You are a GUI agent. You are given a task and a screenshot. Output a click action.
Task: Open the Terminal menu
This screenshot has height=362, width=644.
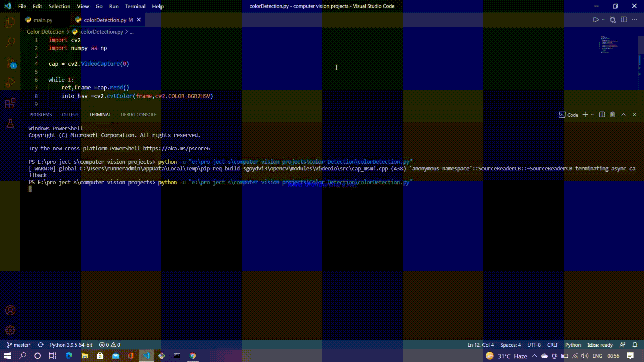point(135,6)
